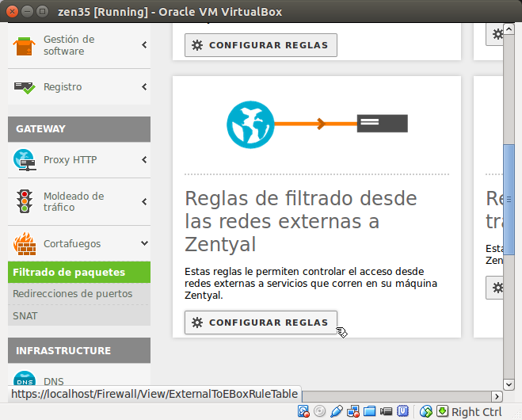Open the DNS menu label
Screen dimensions: 522x420
(x=54, y=381)
